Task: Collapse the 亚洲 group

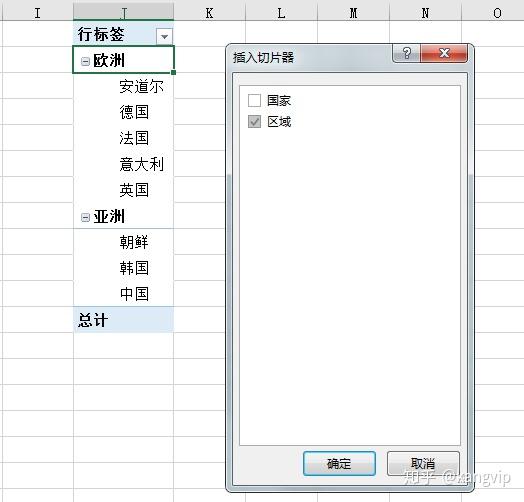Action: [86, 218]
